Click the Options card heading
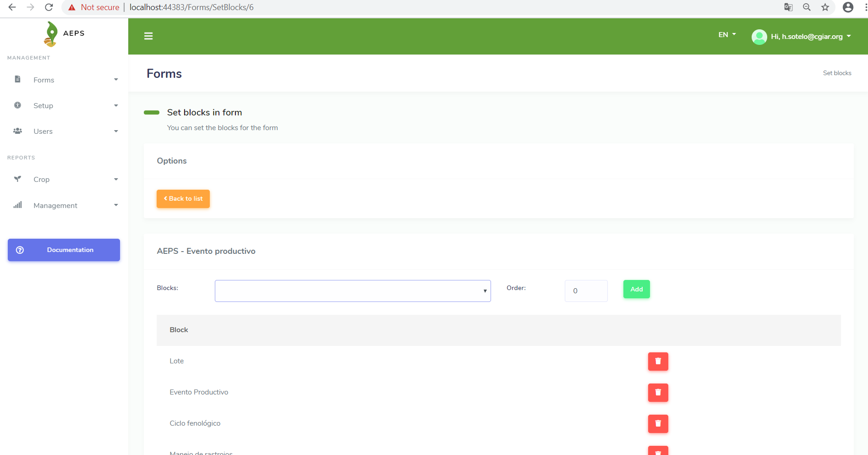 click(x=172, y=161)
